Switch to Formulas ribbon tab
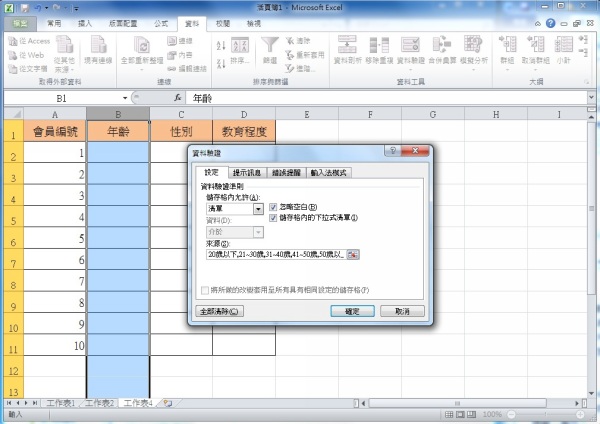The width and height of the screenshot is (600, 424). tap(161, 24)
